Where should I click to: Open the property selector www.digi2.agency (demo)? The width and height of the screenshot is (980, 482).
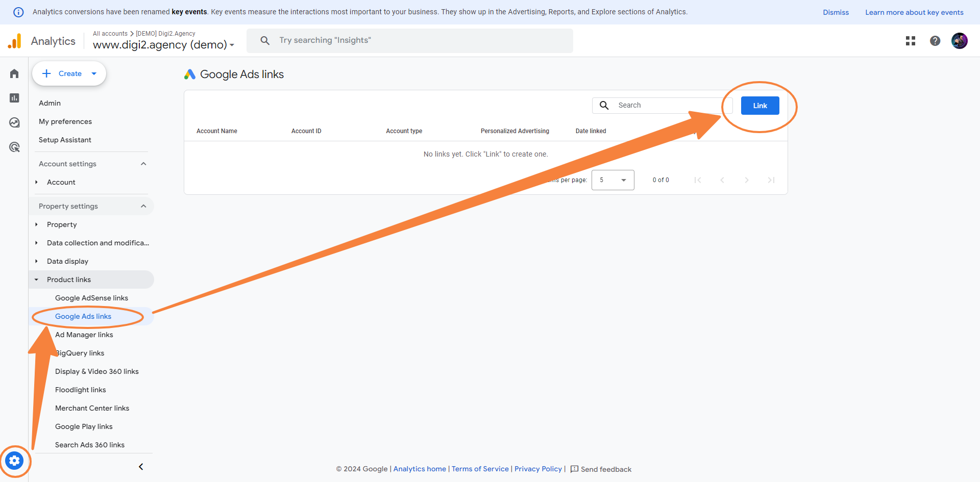point(163,45)
